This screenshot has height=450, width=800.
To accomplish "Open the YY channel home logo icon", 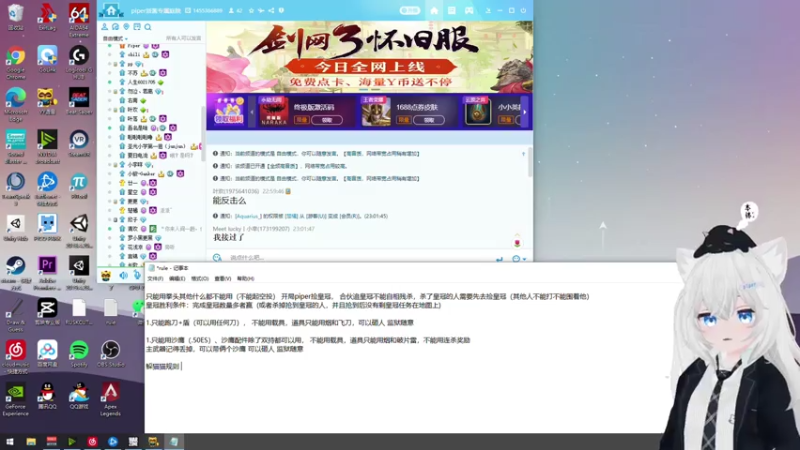I will 111,10.
